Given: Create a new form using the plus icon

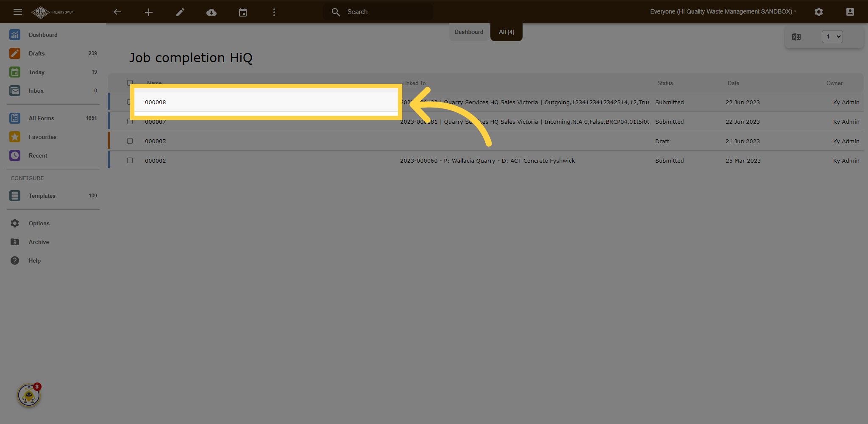Looking at the screenshot, I should click(149, 12).
